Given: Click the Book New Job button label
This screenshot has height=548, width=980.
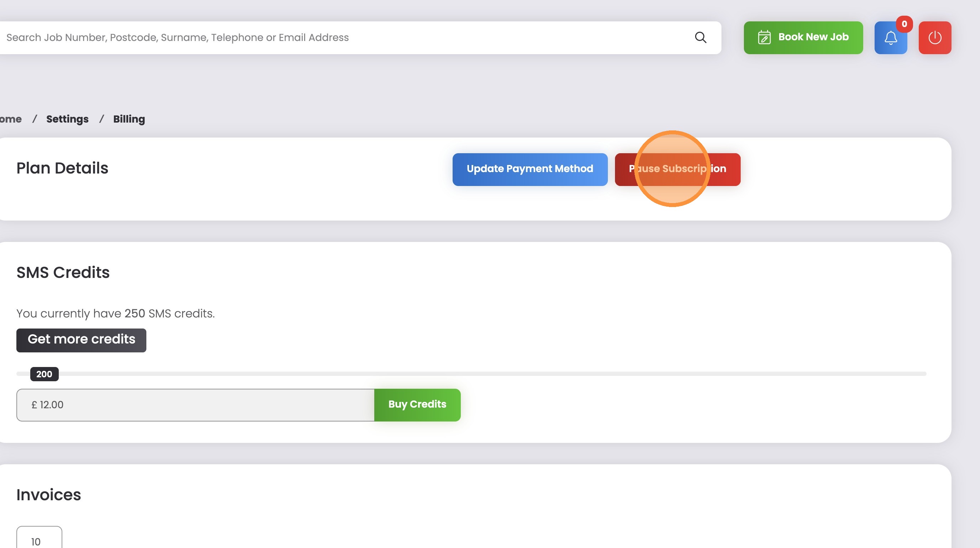Looking at the screenshot, I should (813, 37).
